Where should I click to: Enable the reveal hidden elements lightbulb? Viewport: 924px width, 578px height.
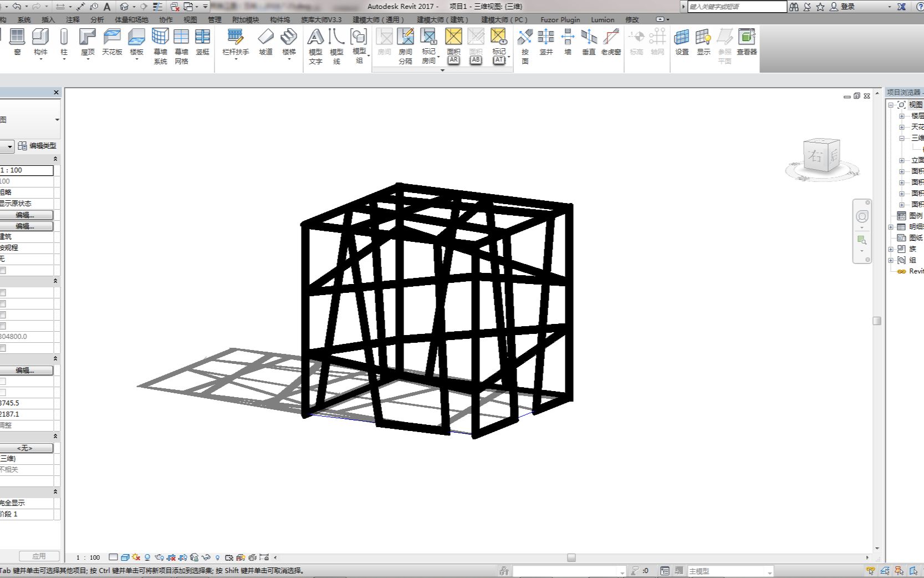click(x=217, y=557)
